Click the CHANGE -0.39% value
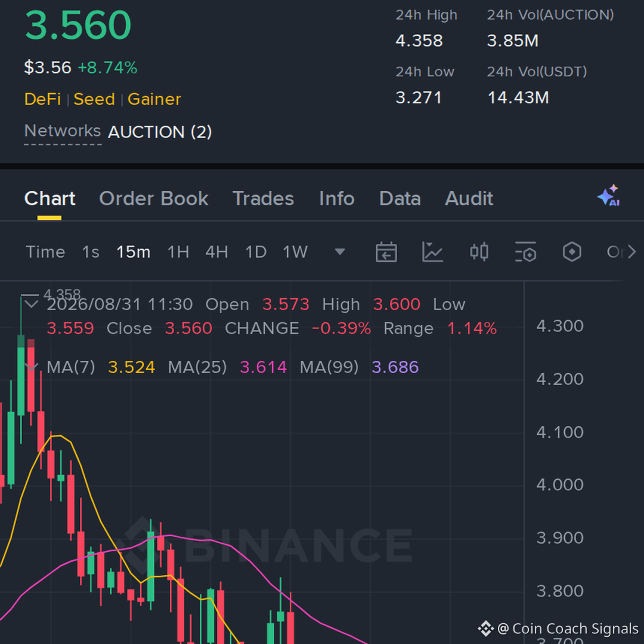The image size is (644, 644). [341, 329]
